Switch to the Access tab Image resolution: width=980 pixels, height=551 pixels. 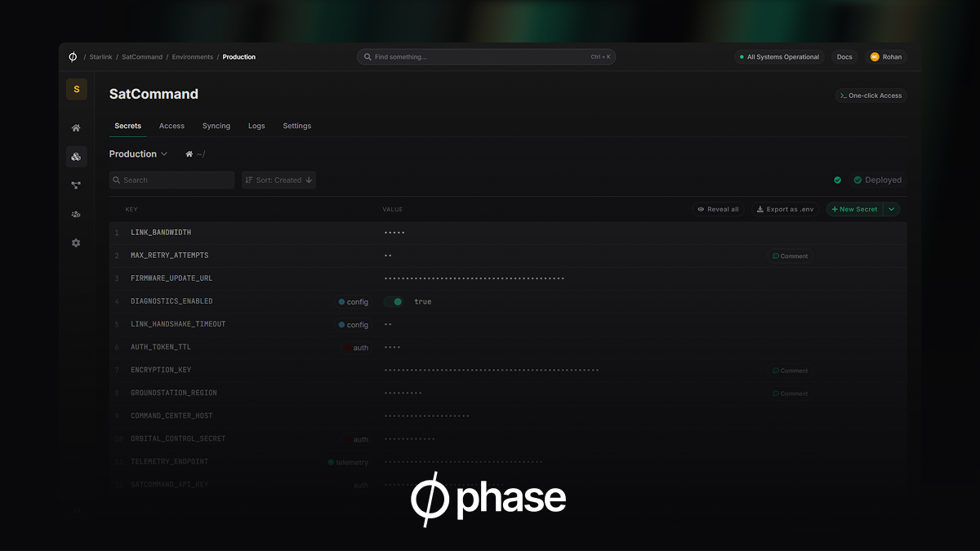[171, 126]
